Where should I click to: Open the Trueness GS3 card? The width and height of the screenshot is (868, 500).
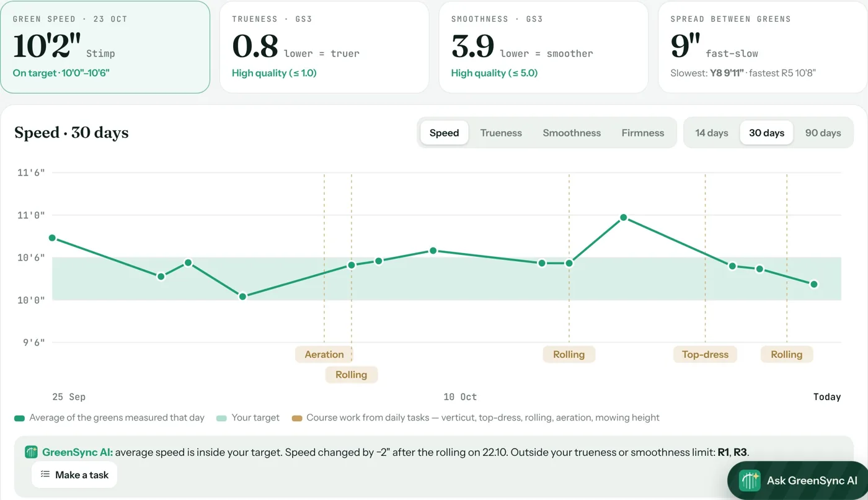(x=324, y=47)
